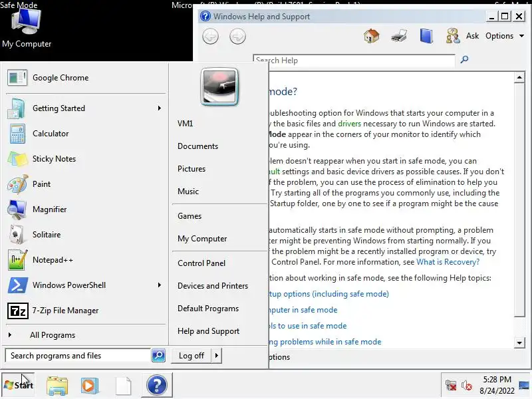Click the Start button
Viewport: 532px width, 399px height.
[19, 385]
